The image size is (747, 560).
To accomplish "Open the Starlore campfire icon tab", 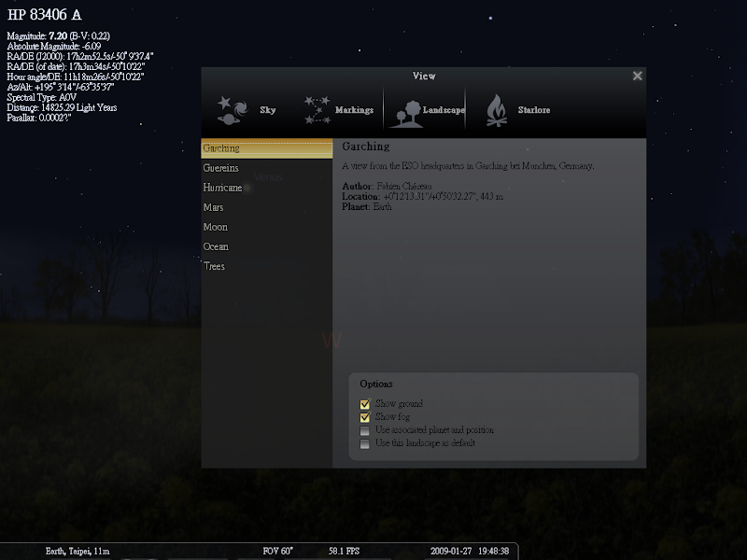I will tap(497, 110).
